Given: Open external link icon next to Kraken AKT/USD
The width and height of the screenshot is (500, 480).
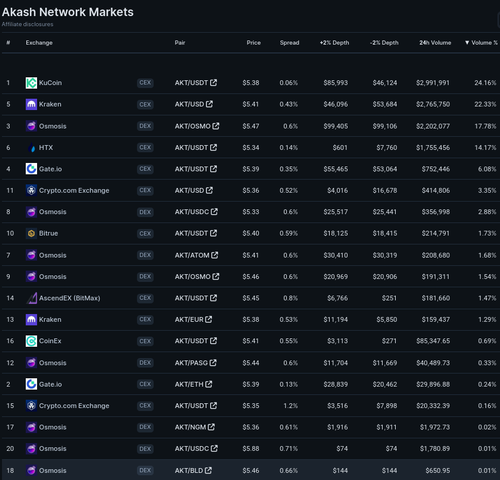Looking at the screenshot, I should click(209, 104).
